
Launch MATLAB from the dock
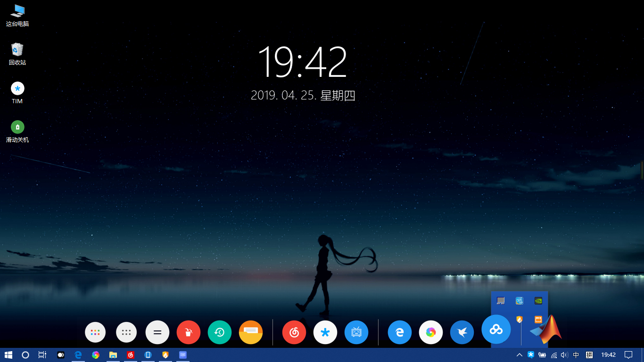(546, 329)
